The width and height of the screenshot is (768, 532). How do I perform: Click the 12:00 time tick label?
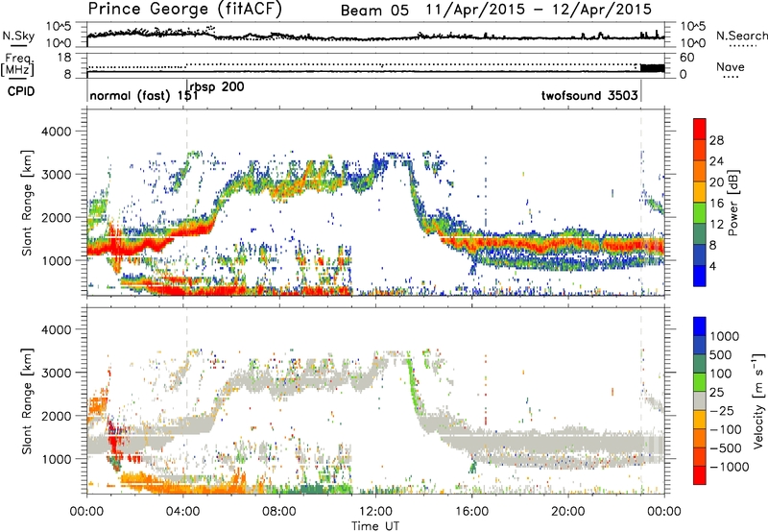click(375, 512)
